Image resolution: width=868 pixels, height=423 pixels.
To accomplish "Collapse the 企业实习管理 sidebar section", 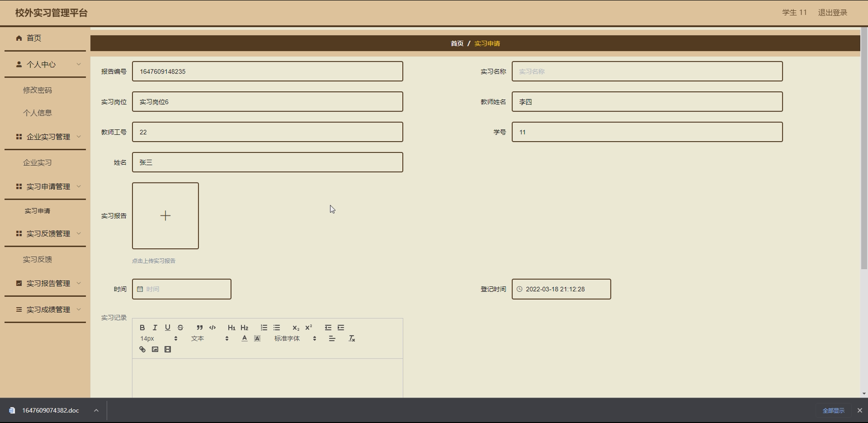I will tap(45, 137).
